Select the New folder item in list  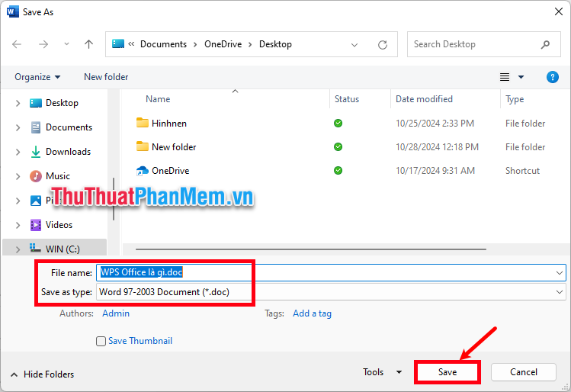pos(174,147)
